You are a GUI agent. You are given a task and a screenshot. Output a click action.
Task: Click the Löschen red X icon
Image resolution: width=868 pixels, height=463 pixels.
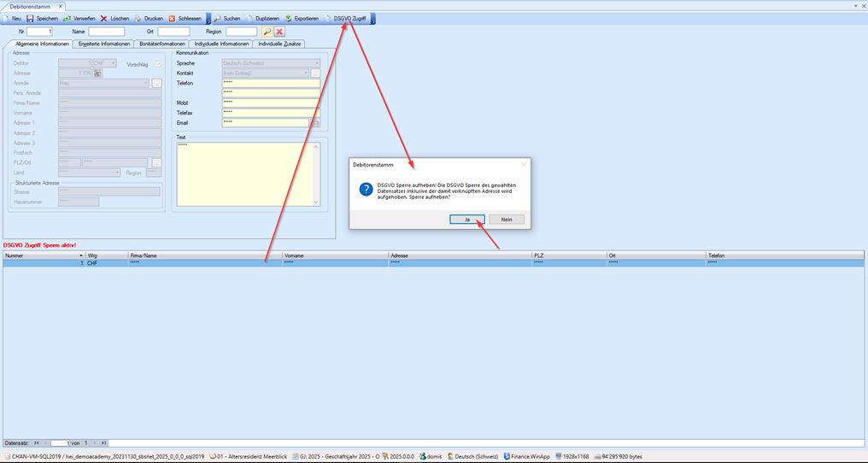104,18
